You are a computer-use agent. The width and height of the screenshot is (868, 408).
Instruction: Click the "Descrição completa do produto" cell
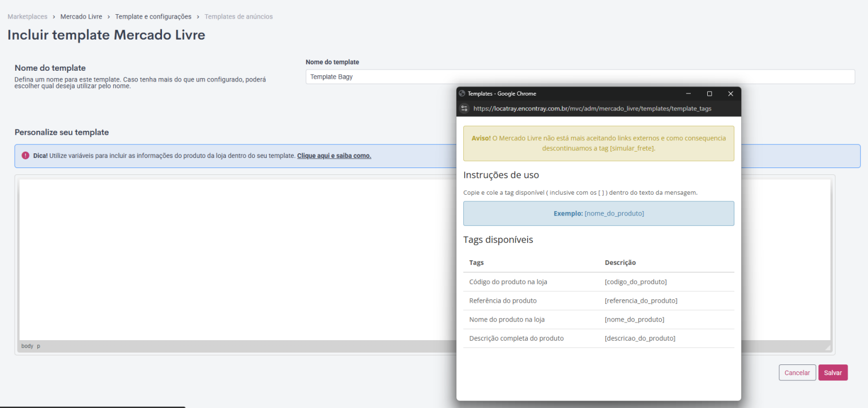coord(516,338)
